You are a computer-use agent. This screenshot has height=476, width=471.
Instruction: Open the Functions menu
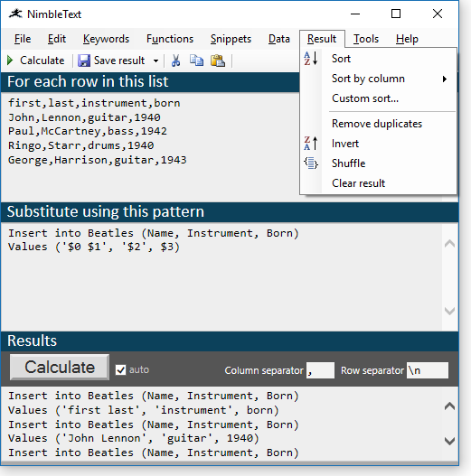[170, 39]
